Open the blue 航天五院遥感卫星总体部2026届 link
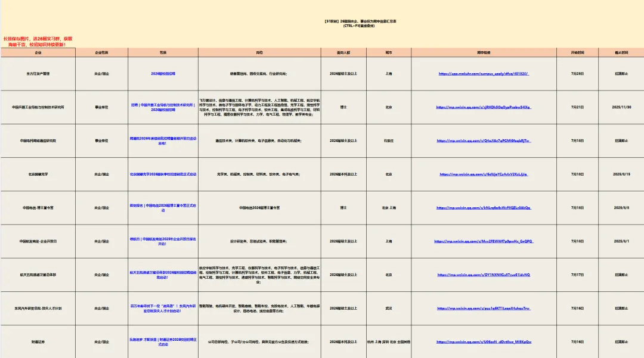 click(x=163, y=275)
